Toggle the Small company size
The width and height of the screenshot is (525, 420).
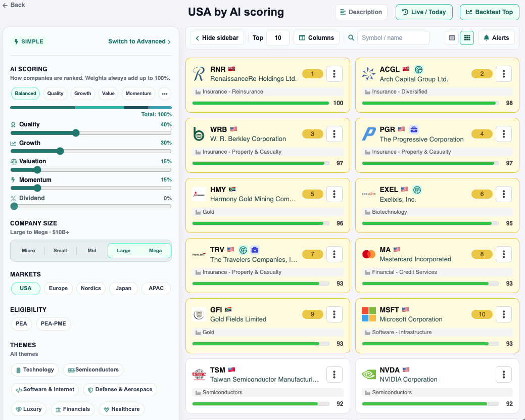[x=60, y=251]
